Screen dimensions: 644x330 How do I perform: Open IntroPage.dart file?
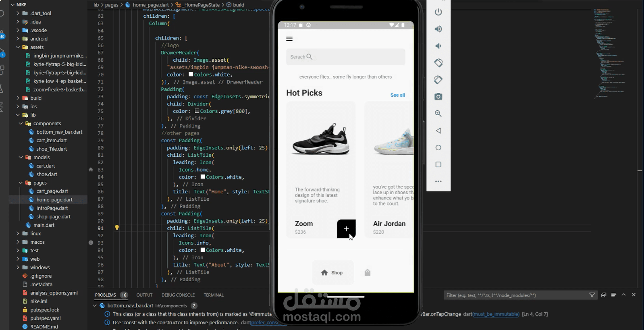click(52, 208)
